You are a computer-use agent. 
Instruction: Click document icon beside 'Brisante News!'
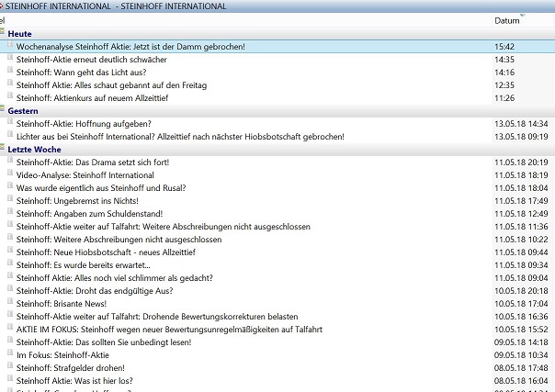point(10,301)
